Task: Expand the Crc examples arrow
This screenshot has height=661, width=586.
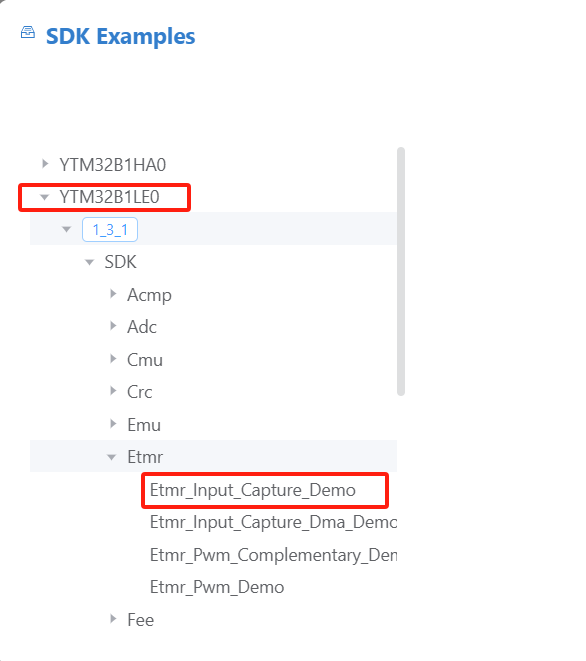Action: (x=113, y=391)
